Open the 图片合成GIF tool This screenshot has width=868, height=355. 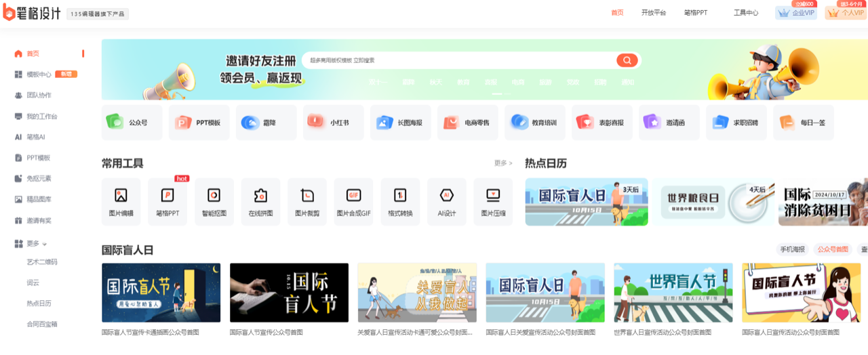tap(353, 202)
